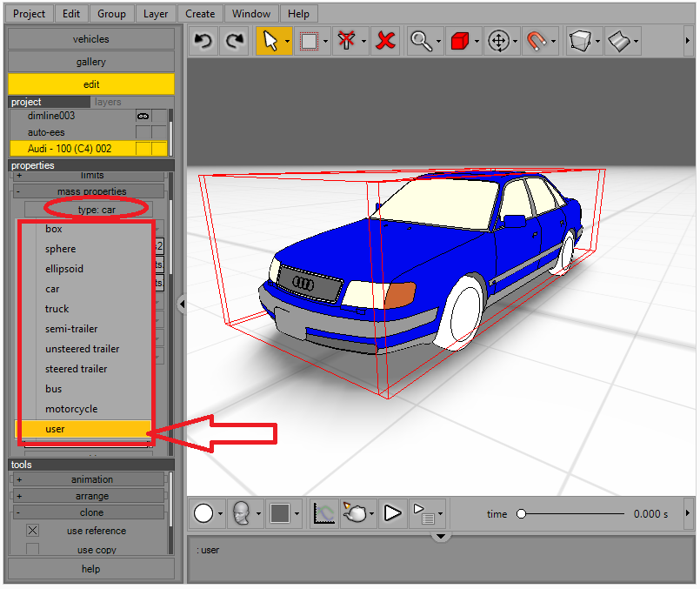
Task: Click the yellow edit button
Action: point(91,84)
